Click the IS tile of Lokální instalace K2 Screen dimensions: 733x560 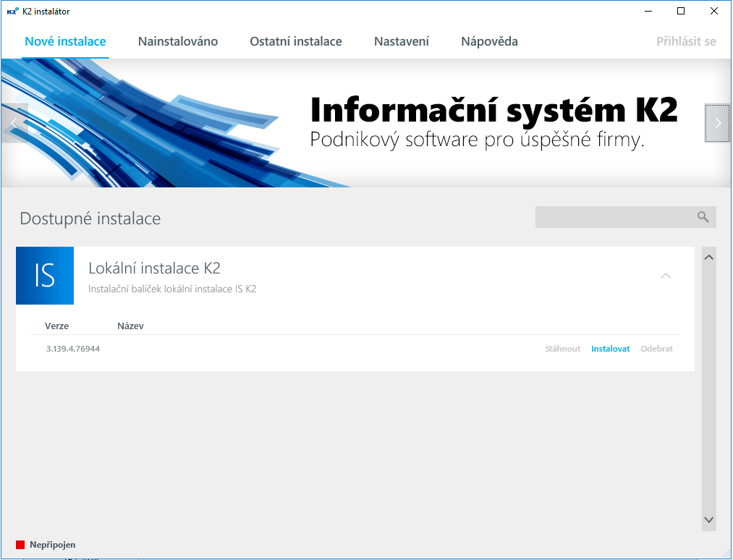coord(45,276)
